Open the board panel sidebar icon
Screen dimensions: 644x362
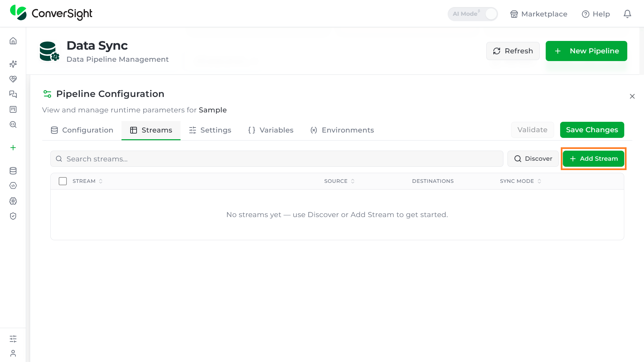click(x=13, y=109)
